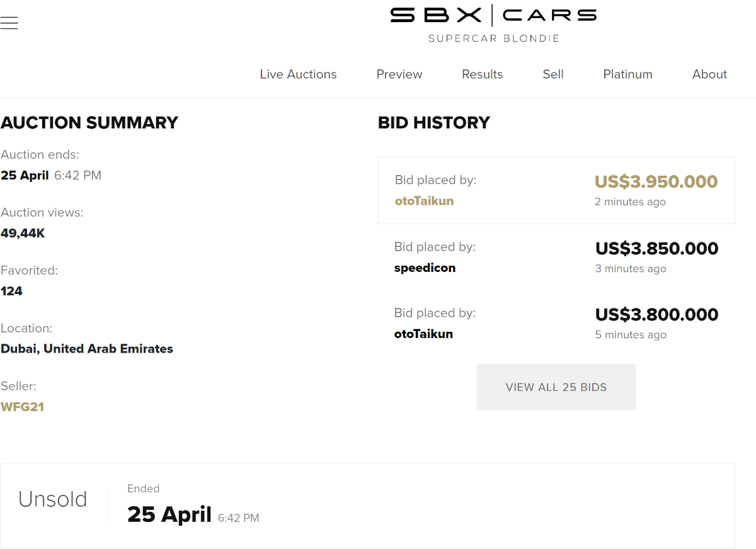Select bidder speedicon's username
Viewport: 756px width, 549px height.
[425, 268]
